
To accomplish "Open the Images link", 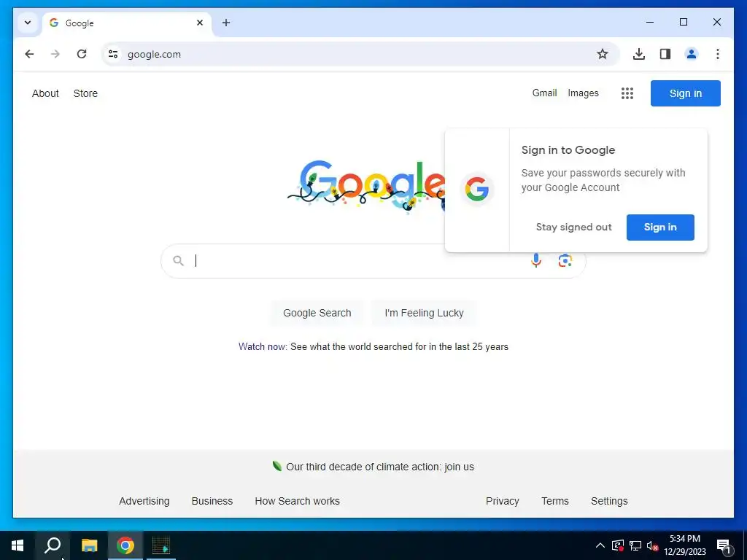I will coord(583,93).
